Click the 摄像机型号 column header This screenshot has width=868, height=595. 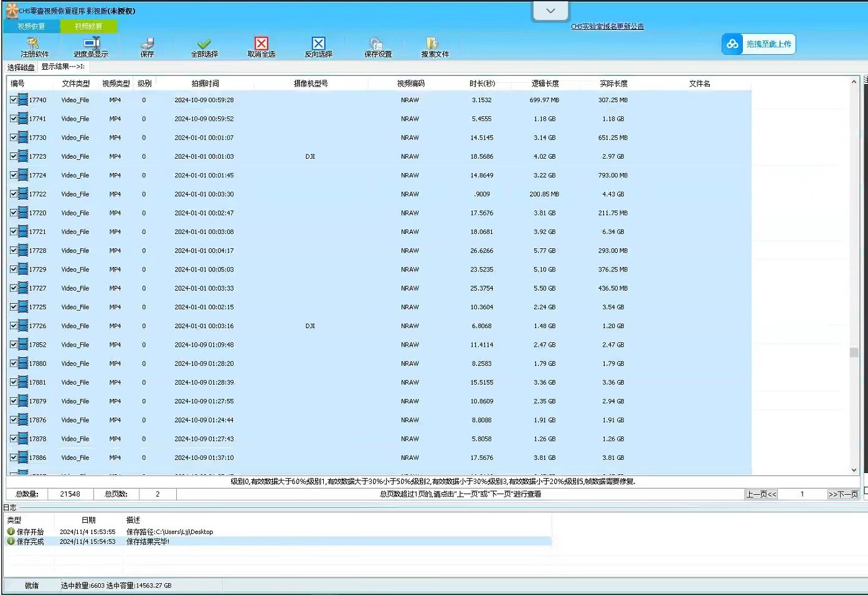311,83
